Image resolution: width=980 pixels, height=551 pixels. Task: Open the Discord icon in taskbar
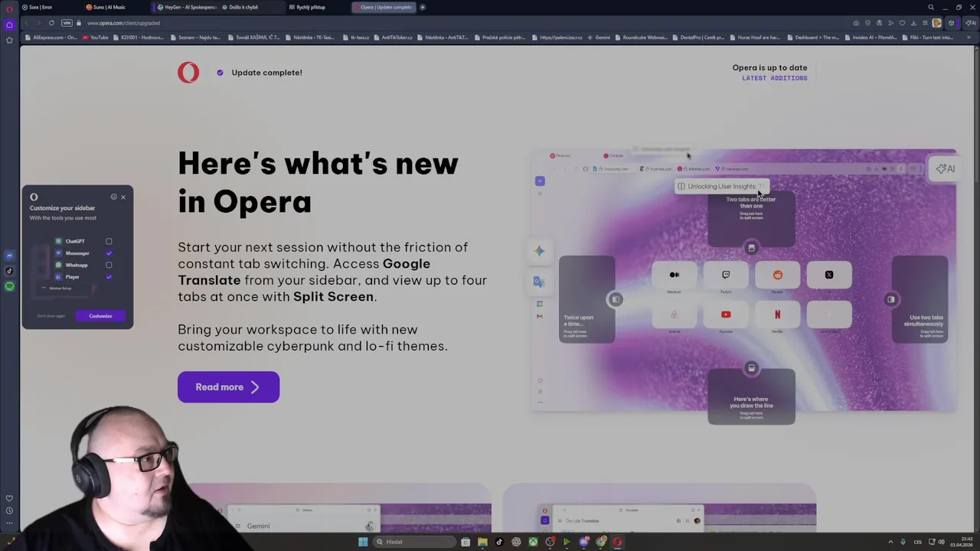[584, 542]
